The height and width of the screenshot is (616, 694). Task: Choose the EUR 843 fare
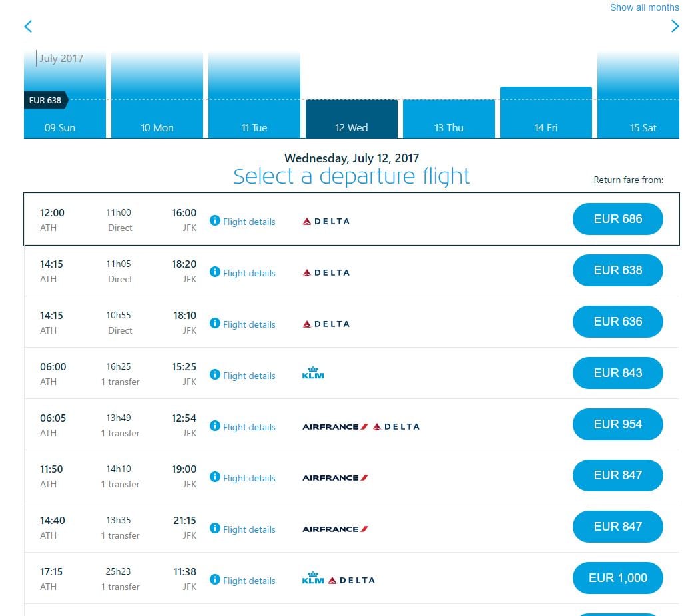(x=618, y=373)
